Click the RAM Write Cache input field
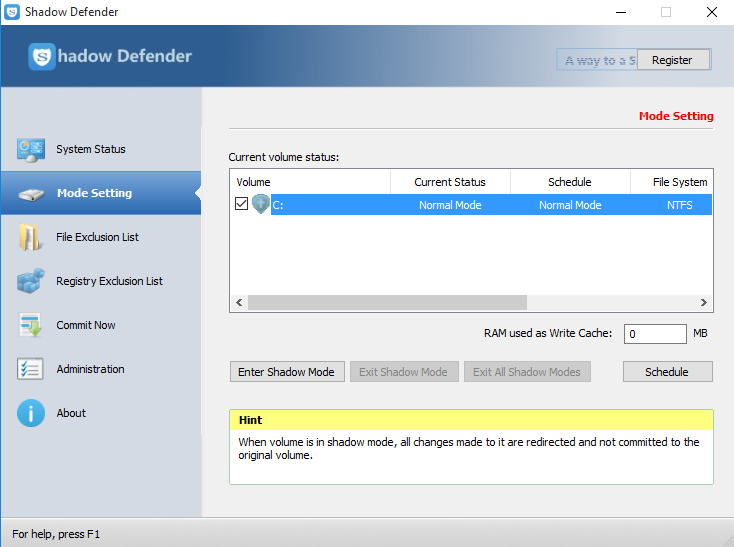734x547 pixels. coord(655,334)
